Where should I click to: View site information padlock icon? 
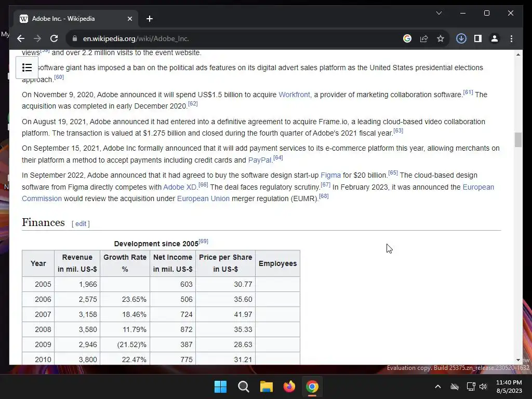[75, 38]
